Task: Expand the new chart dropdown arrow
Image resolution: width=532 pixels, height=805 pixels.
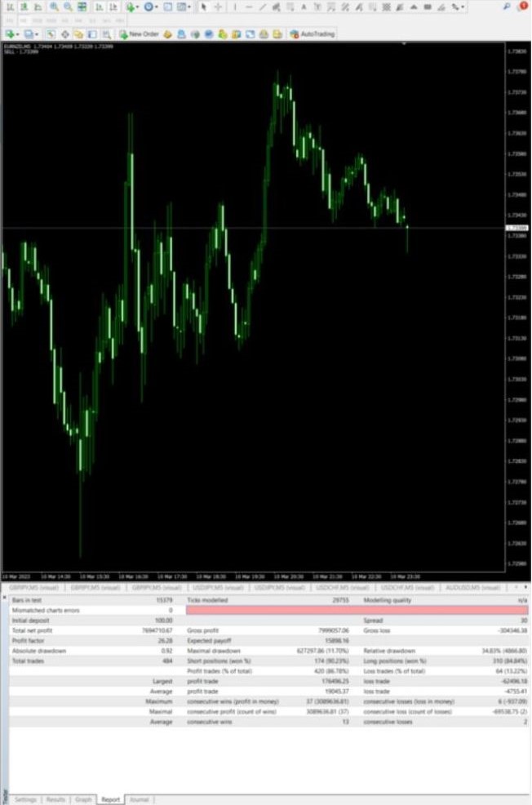Action: pos(19,34)
